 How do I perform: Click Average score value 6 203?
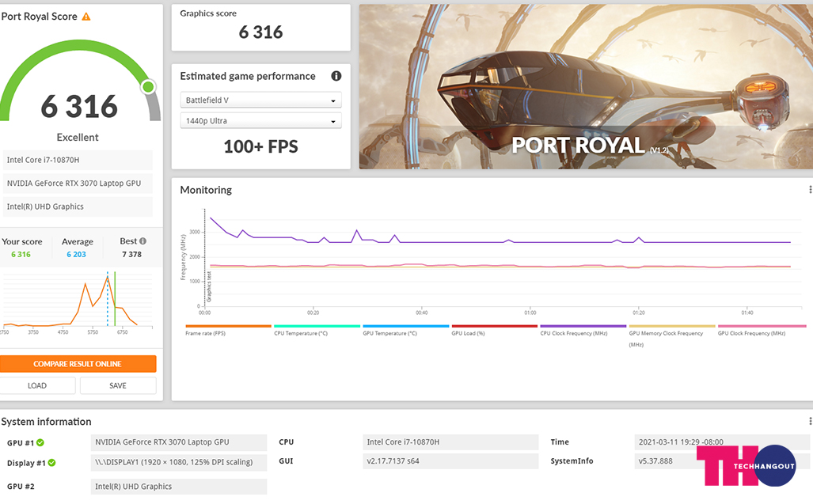(76, 254)
